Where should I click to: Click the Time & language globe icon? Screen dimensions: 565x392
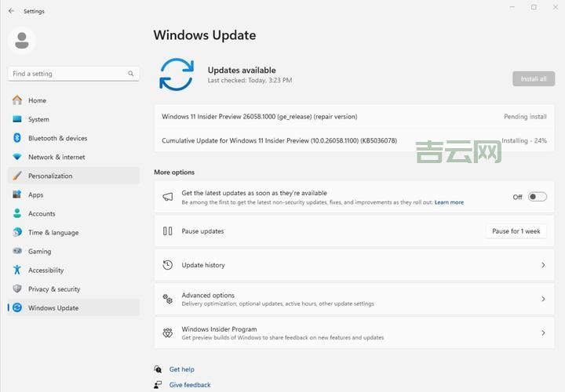click(x=17, y=232)
